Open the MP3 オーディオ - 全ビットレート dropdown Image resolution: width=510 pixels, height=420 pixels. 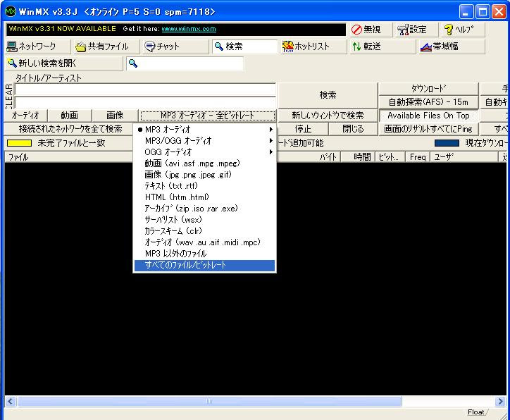point(208,116)
